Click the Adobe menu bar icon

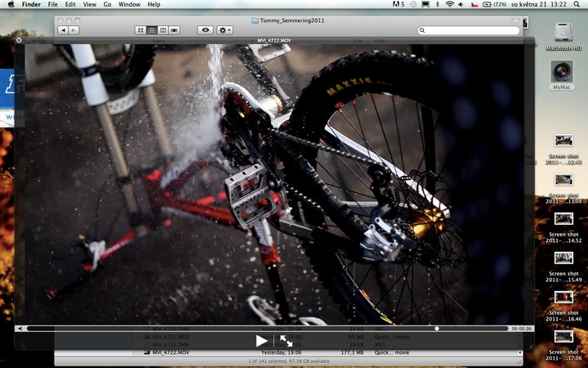pyautogui.click(x=399, y=5)
